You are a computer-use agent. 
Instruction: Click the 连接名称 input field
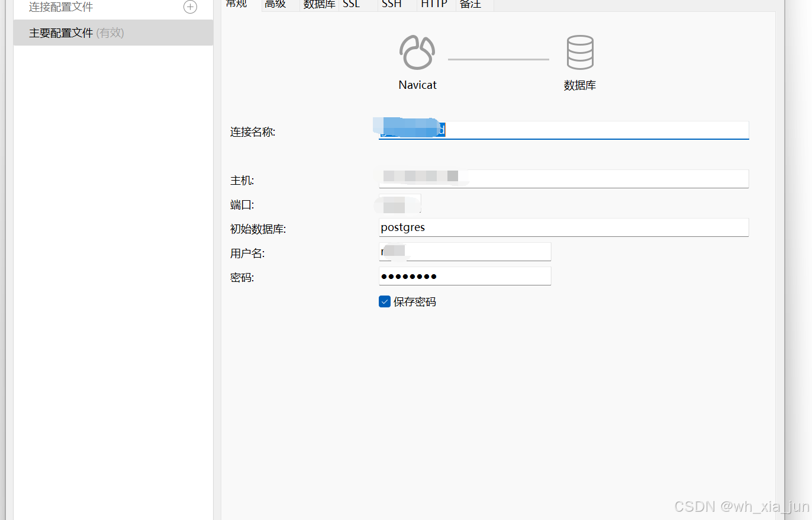coord(562,130)
